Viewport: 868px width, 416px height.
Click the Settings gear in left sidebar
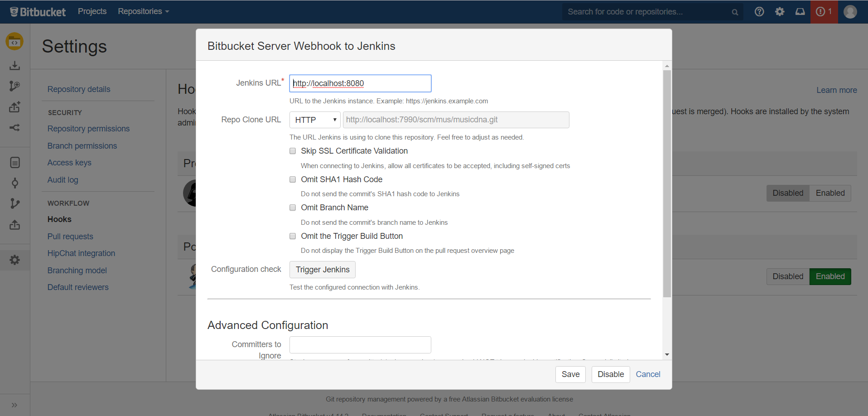pos(15,260)
